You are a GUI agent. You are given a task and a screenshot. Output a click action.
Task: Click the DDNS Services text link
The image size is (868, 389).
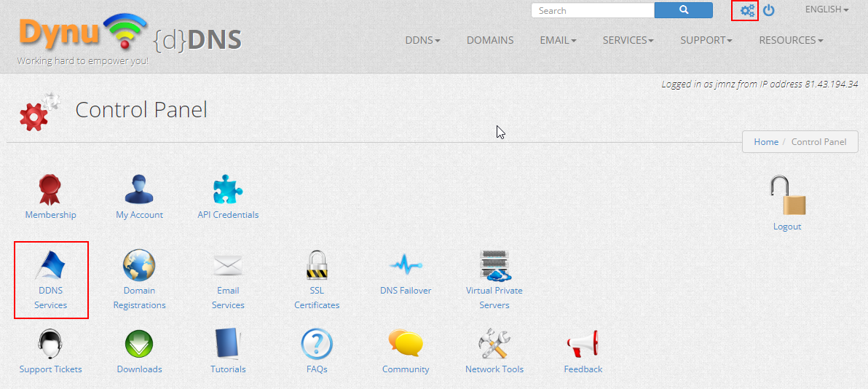(x=50, y=297)
